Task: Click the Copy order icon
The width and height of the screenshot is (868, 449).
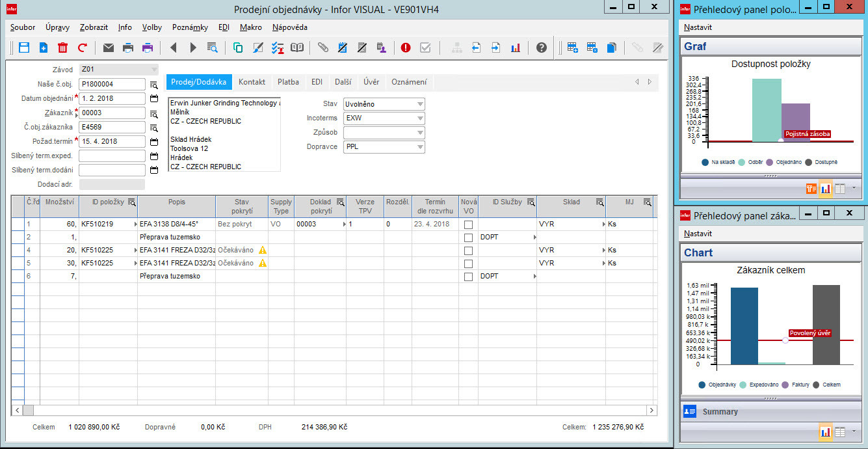Action: click(238, 48)
